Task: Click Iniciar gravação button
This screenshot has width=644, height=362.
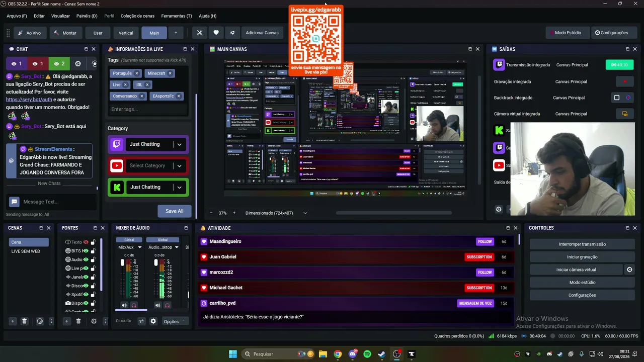Action: (x=582, y=257)
